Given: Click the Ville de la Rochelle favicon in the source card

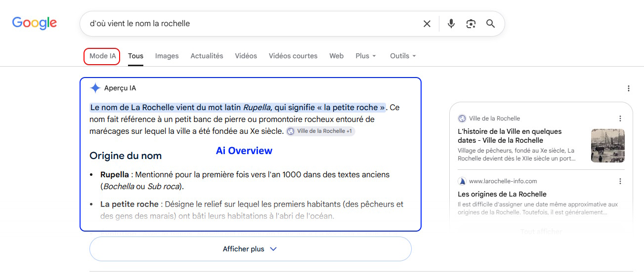Looking at the screenshot, I should pyautogui.click(x=462, y=119).
